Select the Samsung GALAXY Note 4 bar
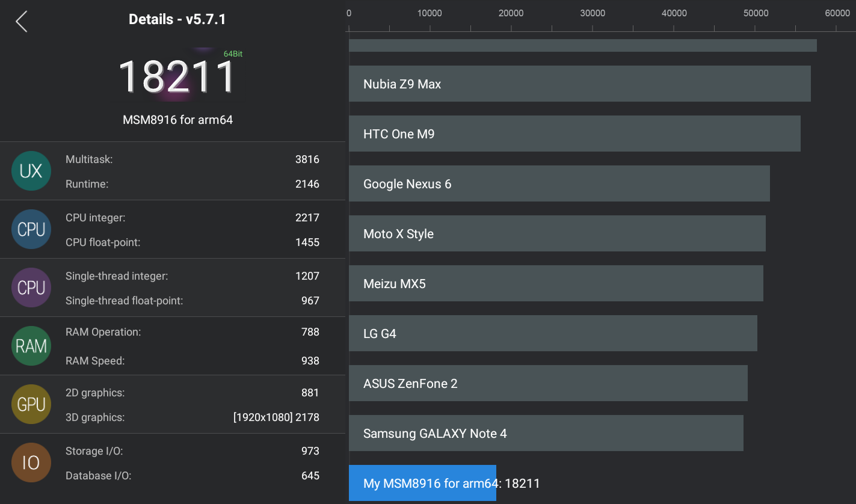856x504 pixels. [x=546, y=433]
